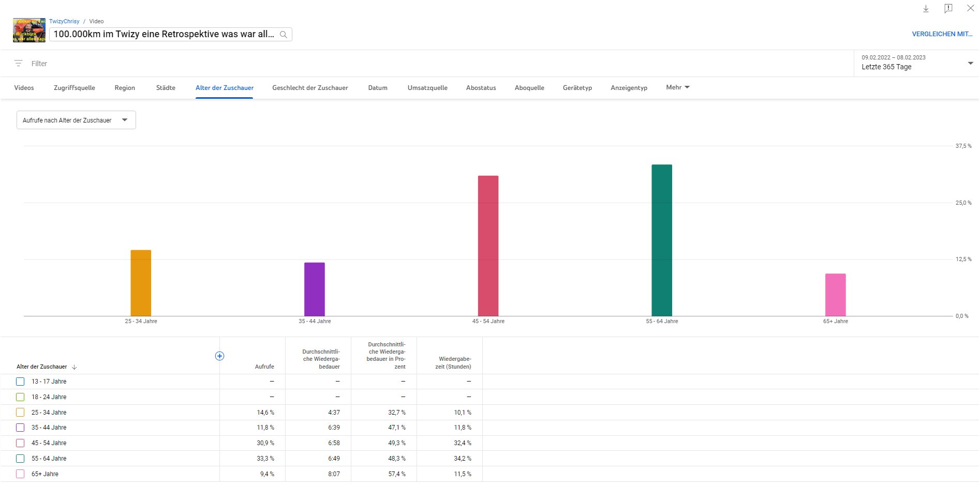Expand the Mehr tabs dropdown
The width and height of the screenshot is (980, 487).
(x=677, y=87)
